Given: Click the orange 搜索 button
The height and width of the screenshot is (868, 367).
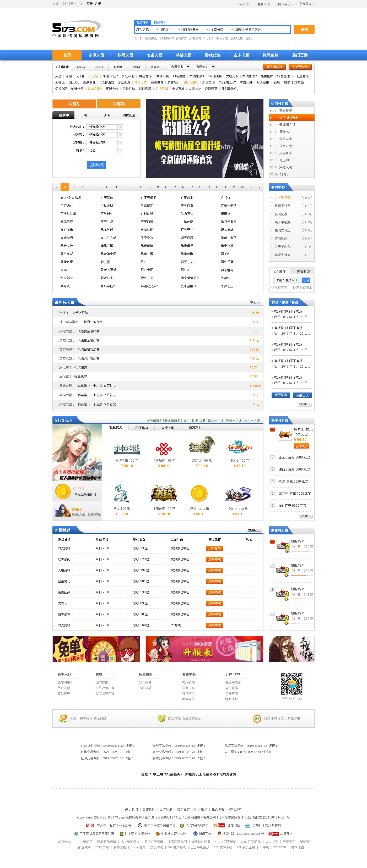Looking at the screenshot, I should [304, 30].
